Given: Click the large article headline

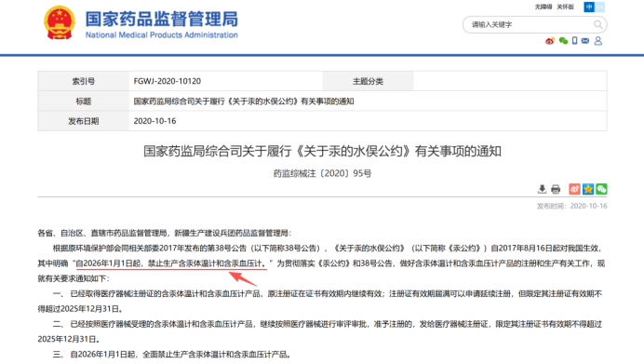Looking at the screenshot, I should 322,151.
